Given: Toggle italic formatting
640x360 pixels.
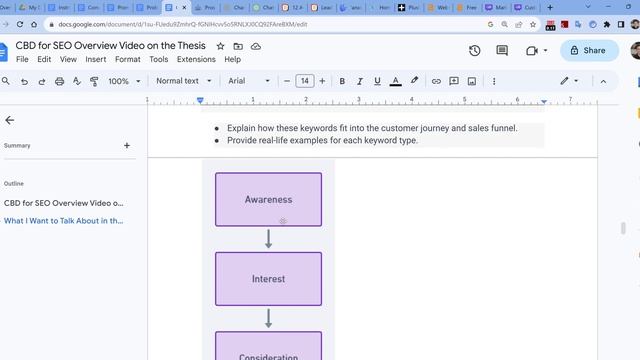Looking at the screenshot, I should coord(360,81).
